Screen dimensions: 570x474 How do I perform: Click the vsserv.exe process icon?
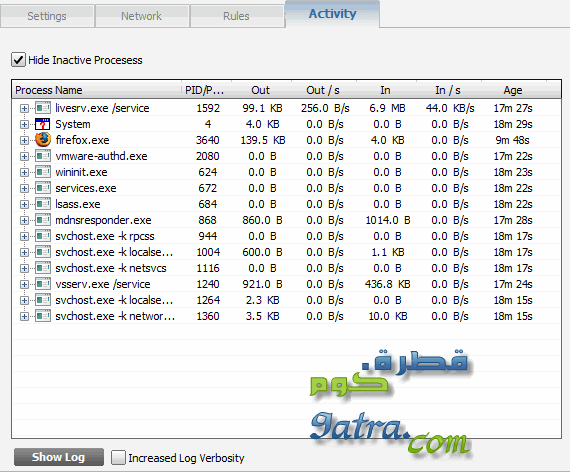(43, 284)
